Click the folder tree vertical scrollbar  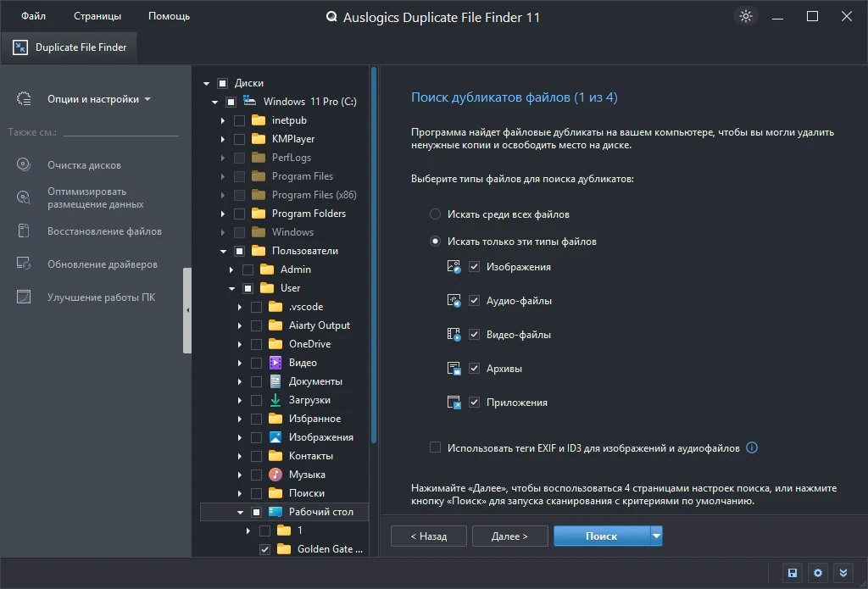[374, 254]
